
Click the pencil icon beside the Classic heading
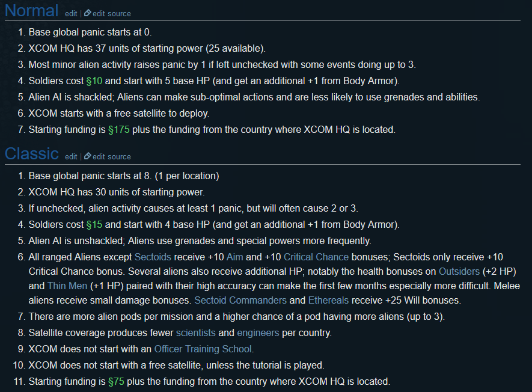click(87, 156)
